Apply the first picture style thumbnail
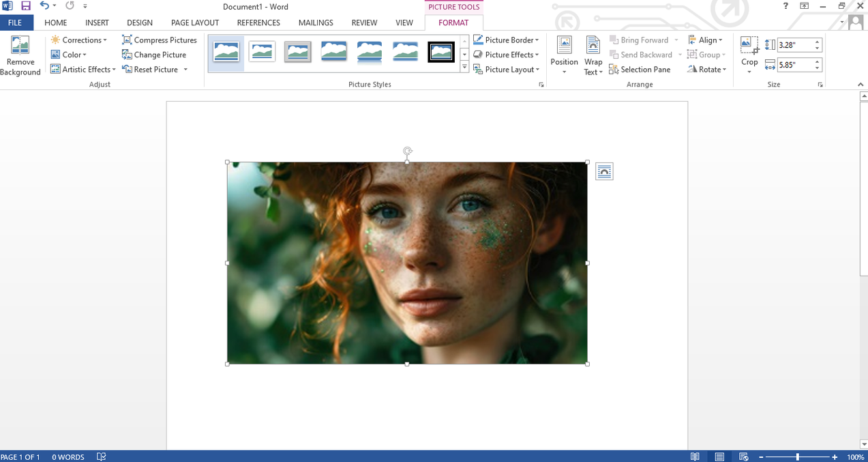 click(x=226, y=52)
